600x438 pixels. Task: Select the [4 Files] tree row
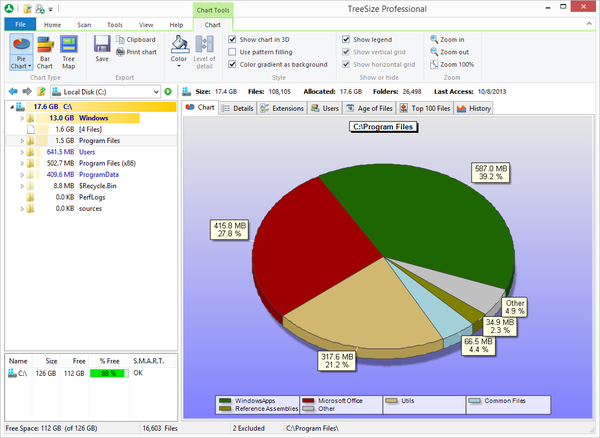click(91, 129)
